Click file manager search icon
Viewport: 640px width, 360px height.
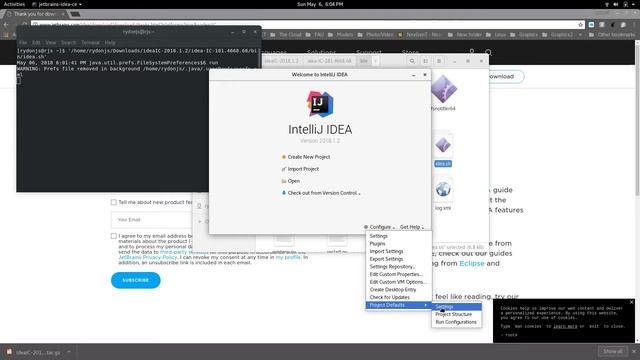[412, 61]
